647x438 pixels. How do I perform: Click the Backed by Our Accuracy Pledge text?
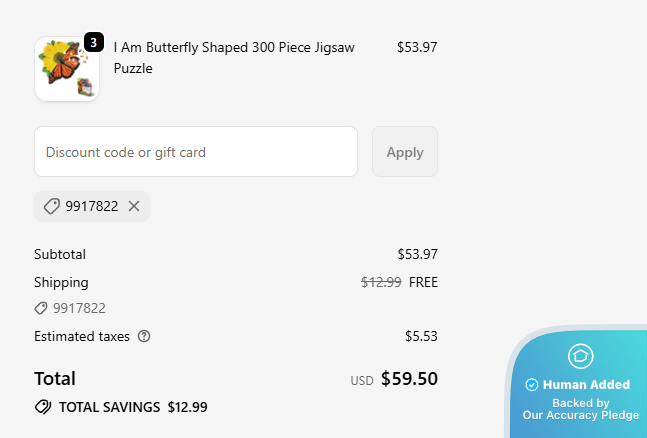[580, 409]
